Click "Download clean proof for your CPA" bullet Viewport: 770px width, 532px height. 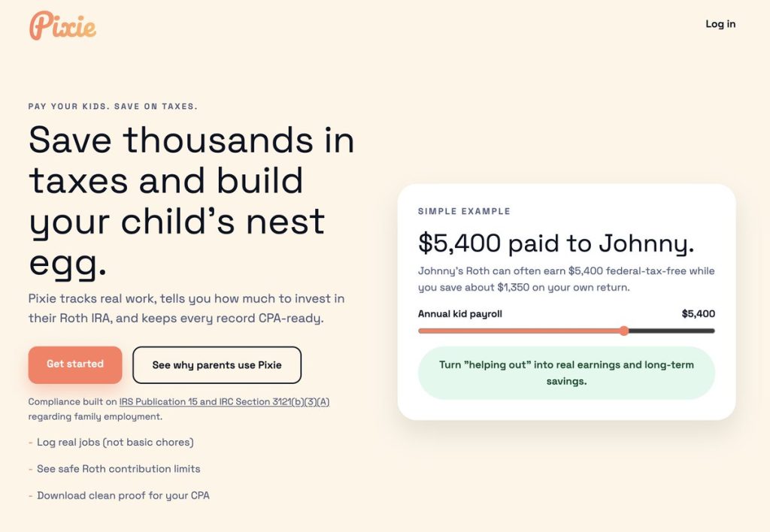123,495
